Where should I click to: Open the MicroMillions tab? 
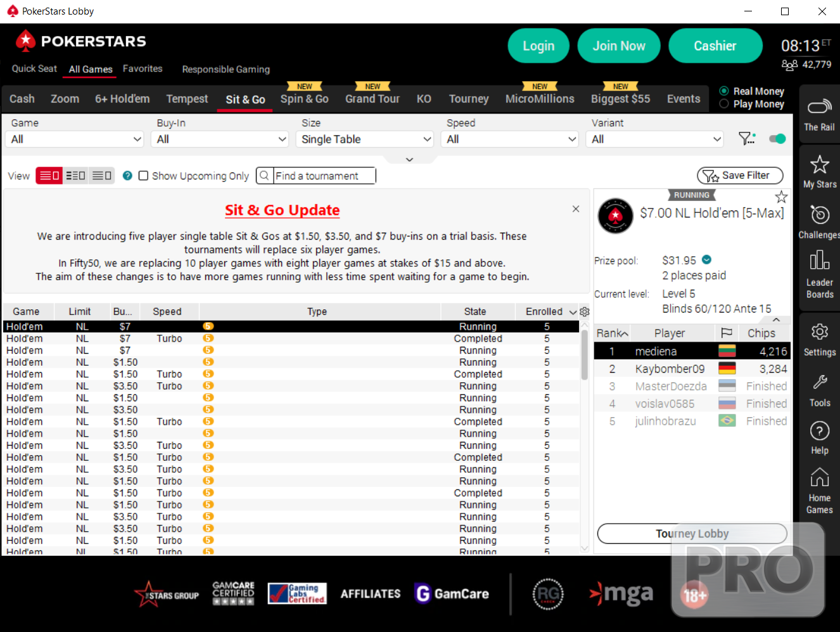(x=540, y=99)
